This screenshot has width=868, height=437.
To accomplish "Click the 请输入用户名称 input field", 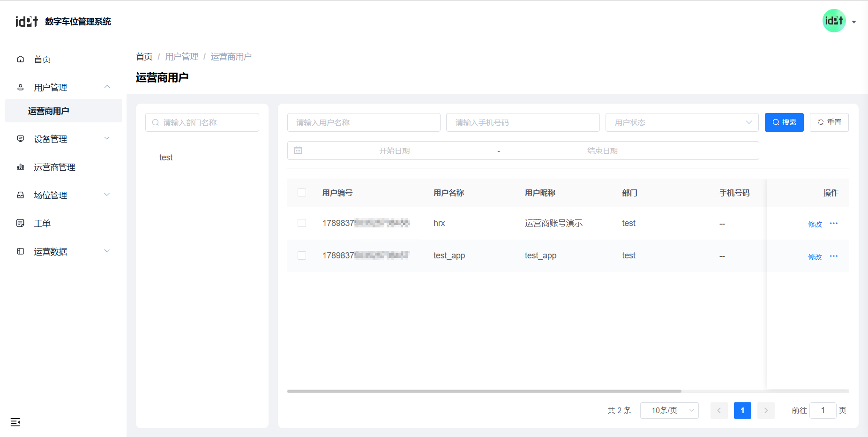I will (x=364, y=122).
